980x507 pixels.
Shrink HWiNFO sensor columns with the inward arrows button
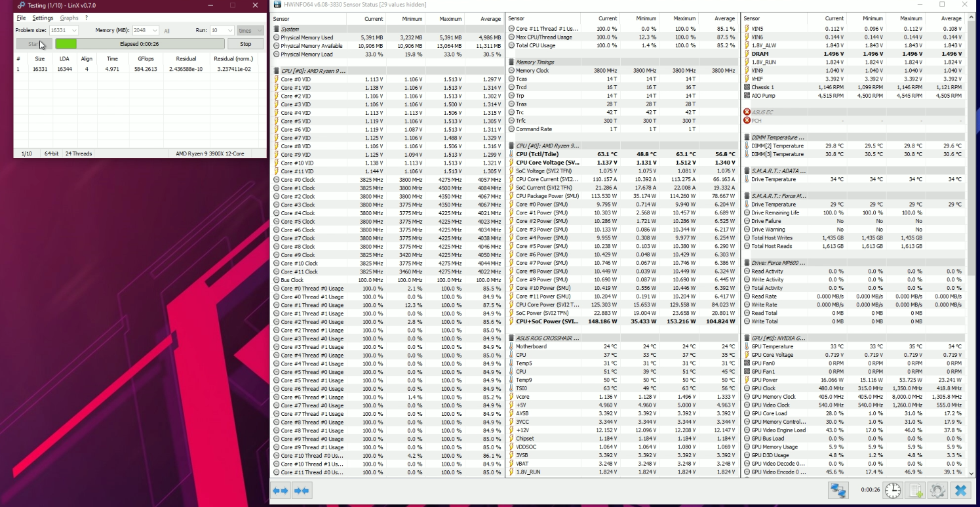click(x=302, y=490)
